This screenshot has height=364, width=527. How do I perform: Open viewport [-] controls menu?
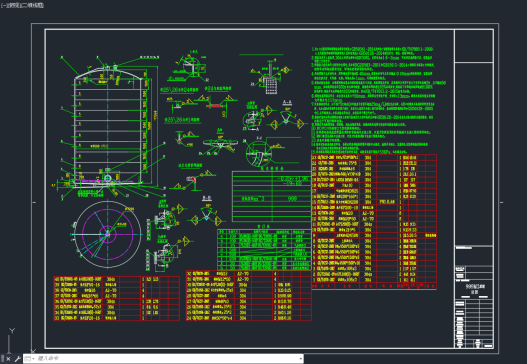click(3, 6)
